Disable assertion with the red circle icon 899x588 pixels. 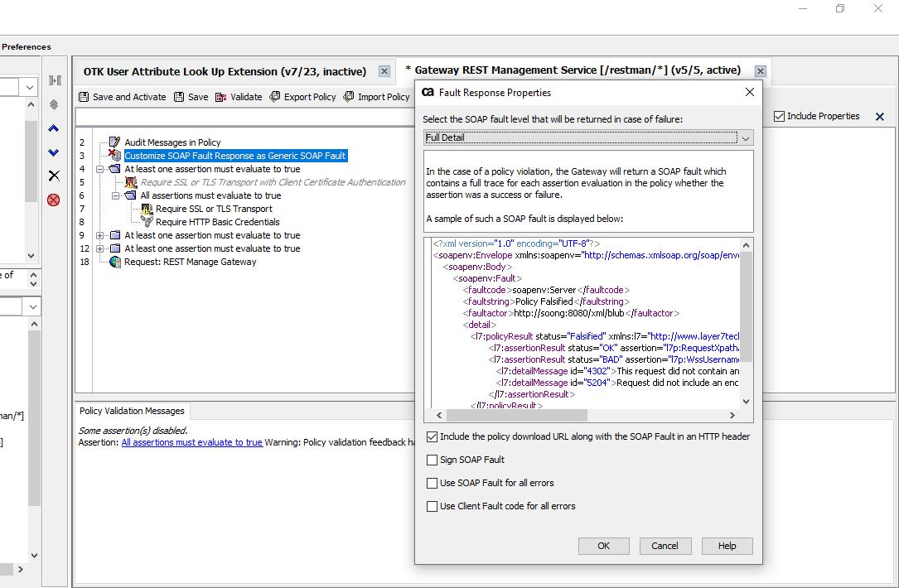point(53,199)
